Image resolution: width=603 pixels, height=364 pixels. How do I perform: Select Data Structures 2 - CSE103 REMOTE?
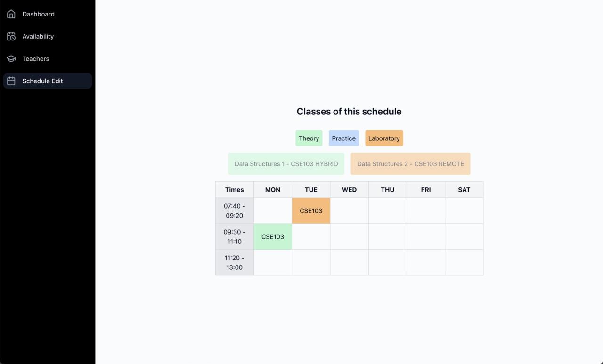point(410,164)
